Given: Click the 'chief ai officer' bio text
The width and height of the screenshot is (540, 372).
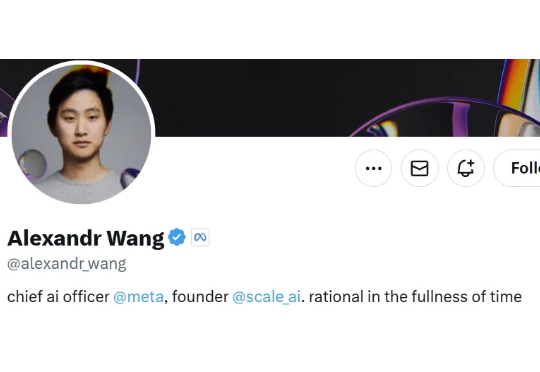Looking at the screenshot, I should point(58,297).
